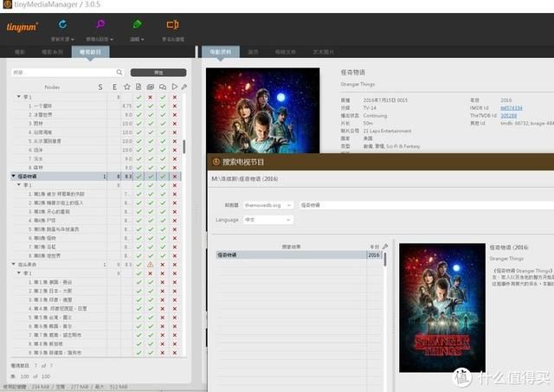This screenshot has height=392, width=554.
Task: Open the media files tab in right panel
Action: point(286,52)
